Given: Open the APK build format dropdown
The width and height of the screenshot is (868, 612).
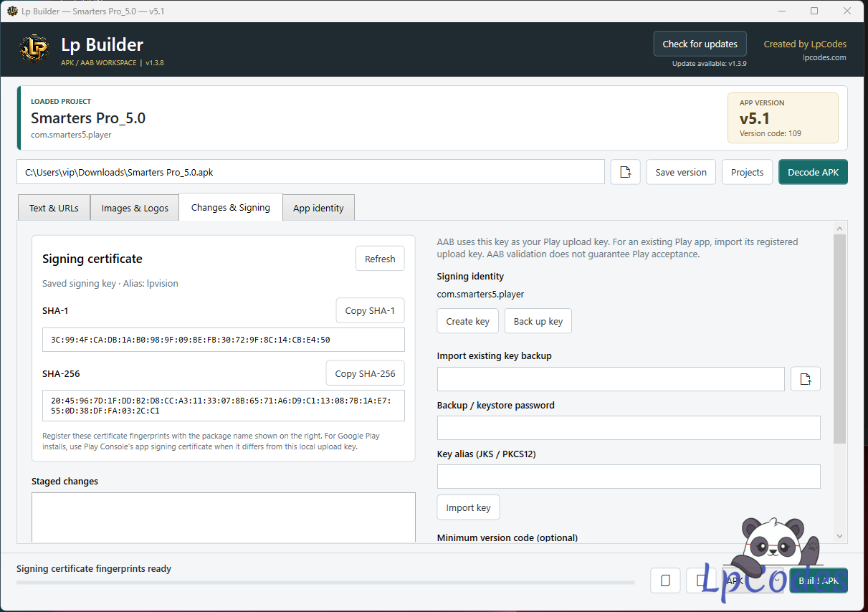Looking at the screenshot, I should click(753, 580).
